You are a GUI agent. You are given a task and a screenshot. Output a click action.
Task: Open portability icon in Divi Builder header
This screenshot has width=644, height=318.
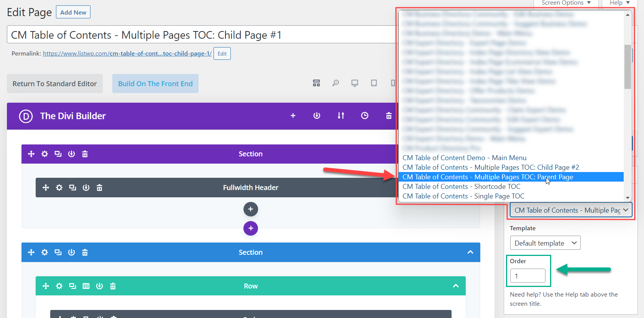317,116
